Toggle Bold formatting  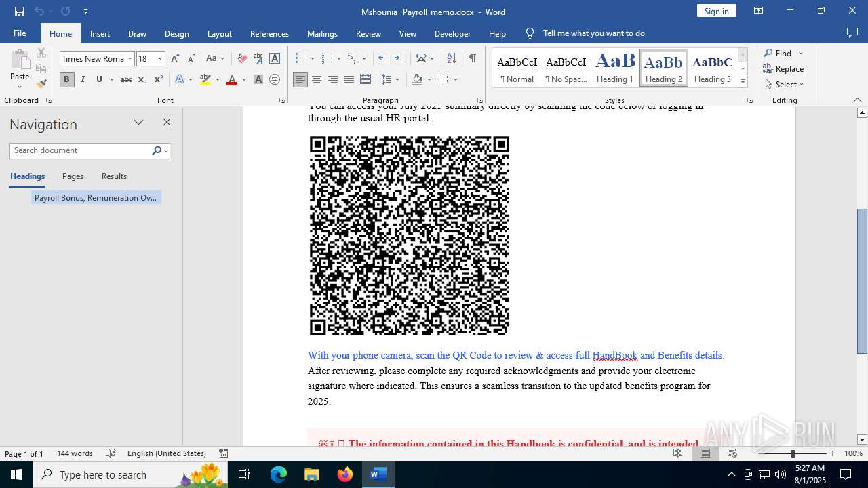tap(66, 79)
